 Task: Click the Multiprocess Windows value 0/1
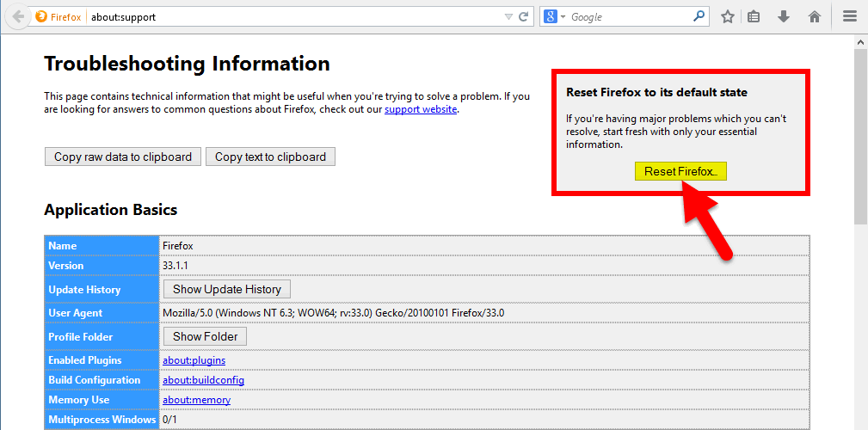pyautogui.click(x=169, y=420)
